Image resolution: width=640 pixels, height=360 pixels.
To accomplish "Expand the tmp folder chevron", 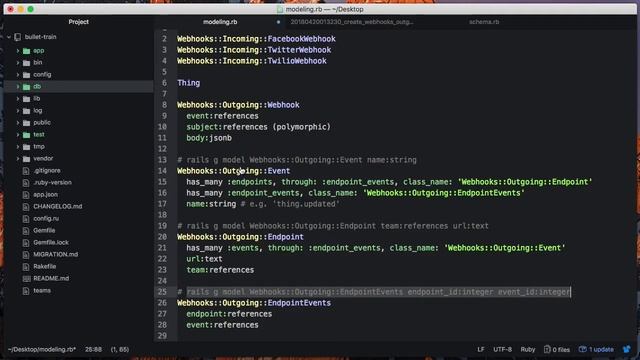I will [18, 147].
